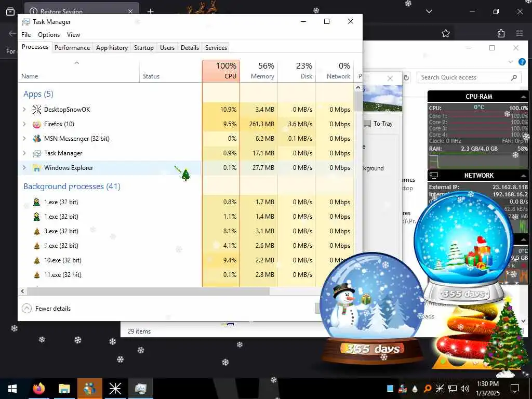Sort processes by Name column header
Screen dimensions: 532x399
(x=79, y=71)
